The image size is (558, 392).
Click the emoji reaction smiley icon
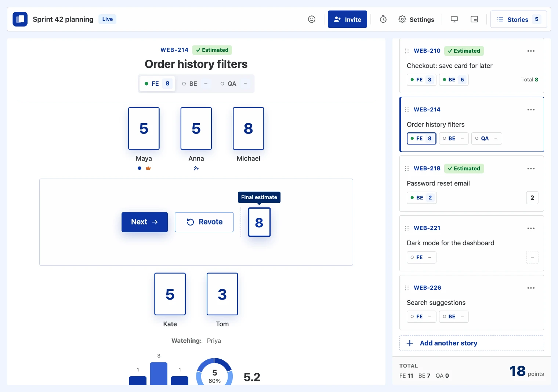[x=312, y=19]
